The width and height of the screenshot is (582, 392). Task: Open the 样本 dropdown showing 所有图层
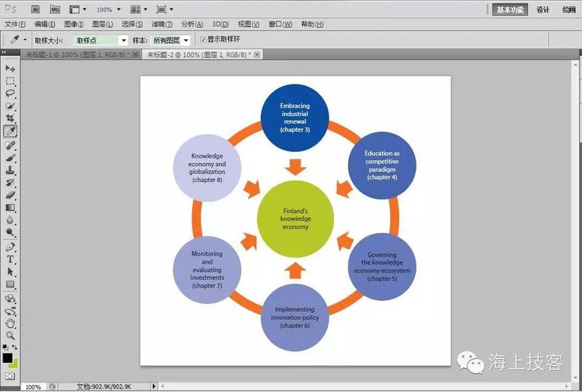pyautogui.click(x=171, y=40)
